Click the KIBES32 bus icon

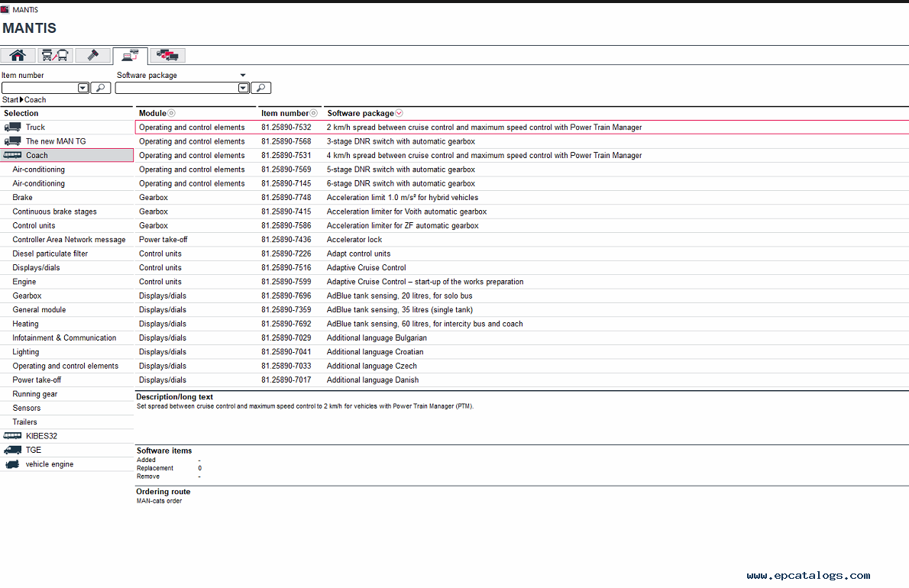[12, 436]
